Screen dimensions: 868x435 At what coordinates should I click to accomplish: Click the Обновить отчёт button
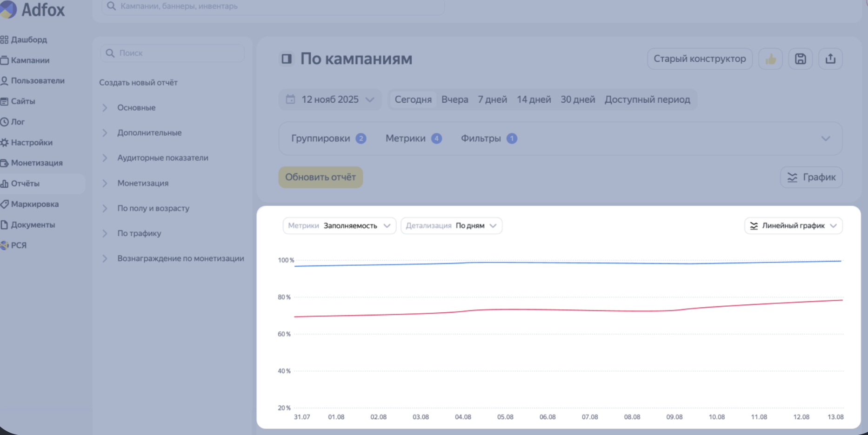tap(320, 177)
